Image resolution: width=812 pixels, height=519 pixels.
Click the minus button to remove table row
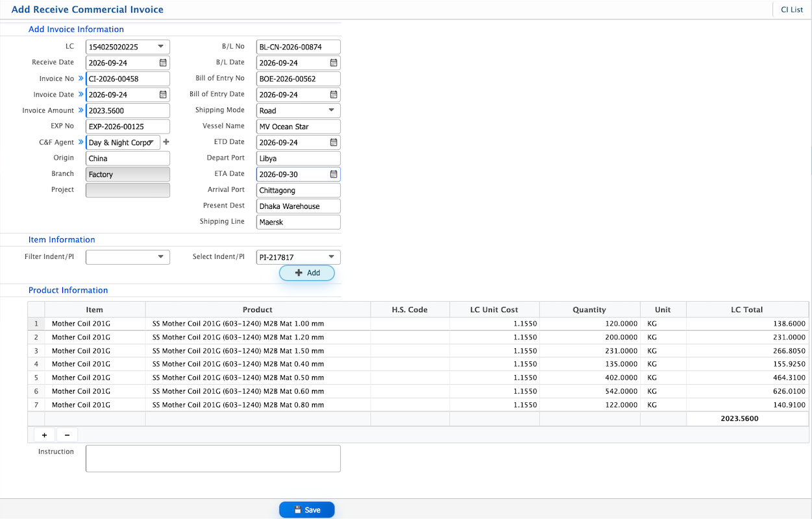[x=67, y=435]
